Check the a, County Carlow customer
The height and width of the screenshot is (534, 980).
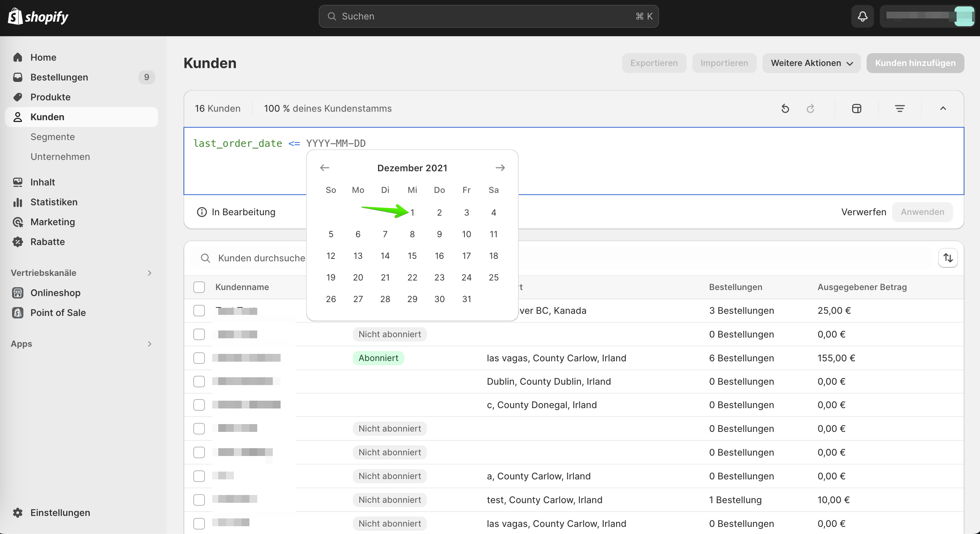click(x=199, y=476)
